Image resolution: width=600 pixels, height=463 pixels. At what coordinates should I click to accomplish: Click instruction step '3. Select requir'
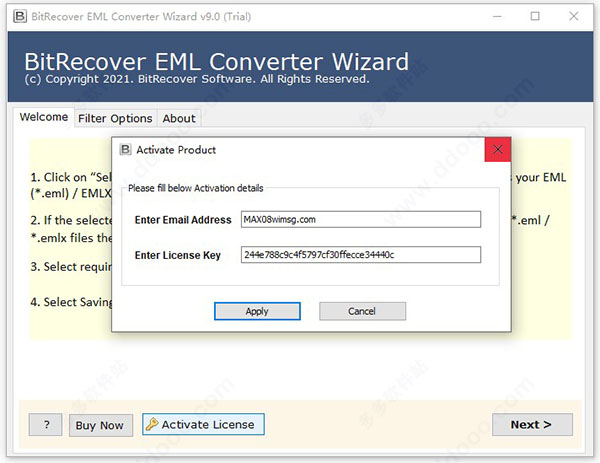[71, 267]
